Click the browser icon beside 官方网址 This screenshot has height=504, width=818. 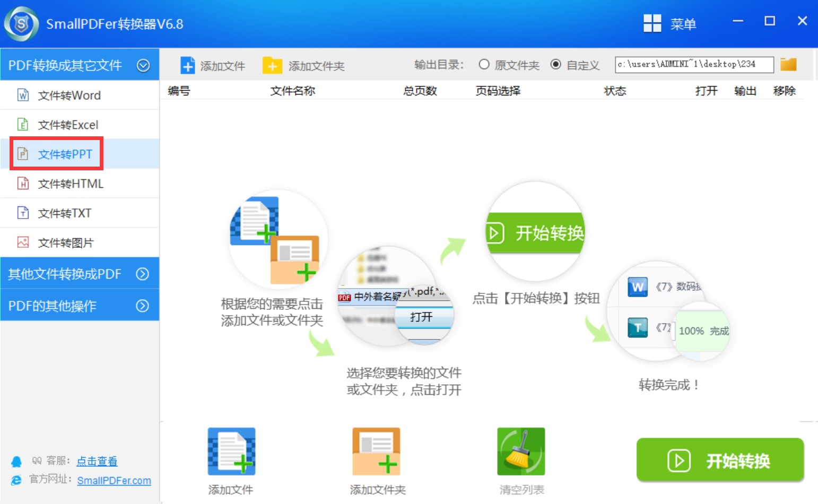click(16, 480)
